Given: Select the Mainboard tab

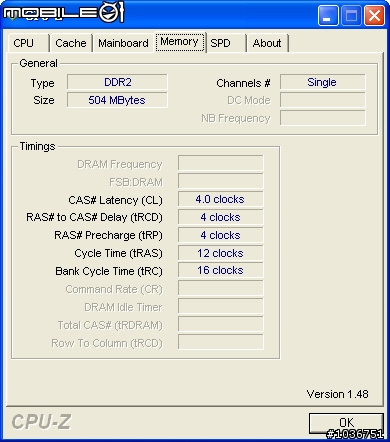Looking at the screenshot, I should (123, 43).
